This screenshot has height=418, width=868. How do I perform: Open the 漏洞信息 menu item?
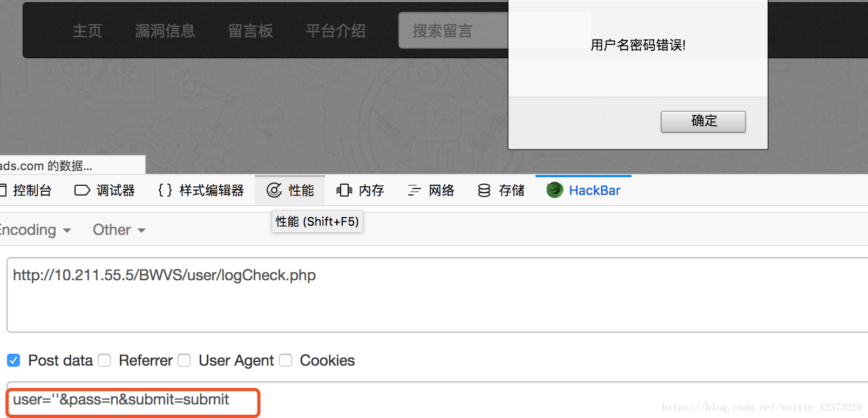tap(165, 31)
